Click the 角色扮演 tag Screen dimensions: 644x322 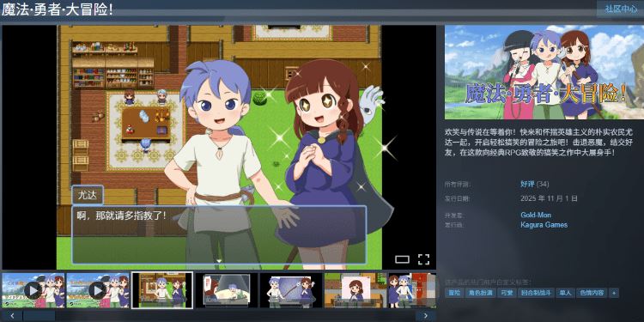(481, 293)
